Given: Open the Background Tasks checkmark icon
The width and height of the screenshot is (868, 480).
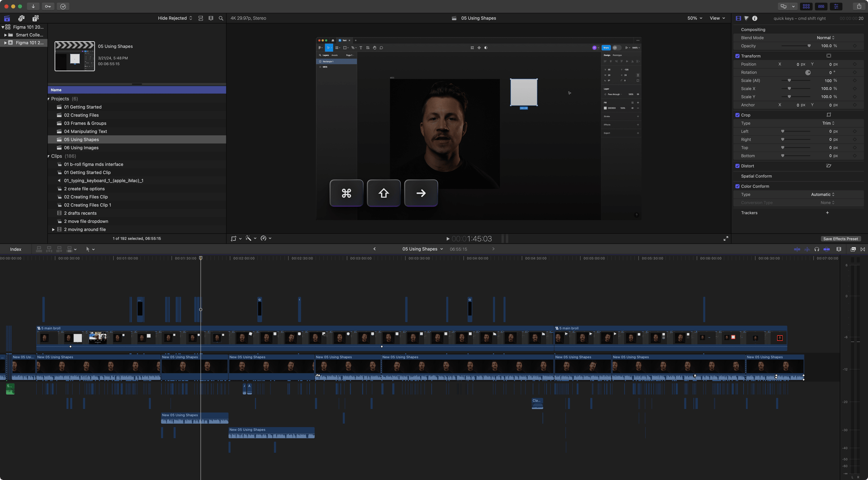Looking at the screenshot, I should click(x=63, y=7).
